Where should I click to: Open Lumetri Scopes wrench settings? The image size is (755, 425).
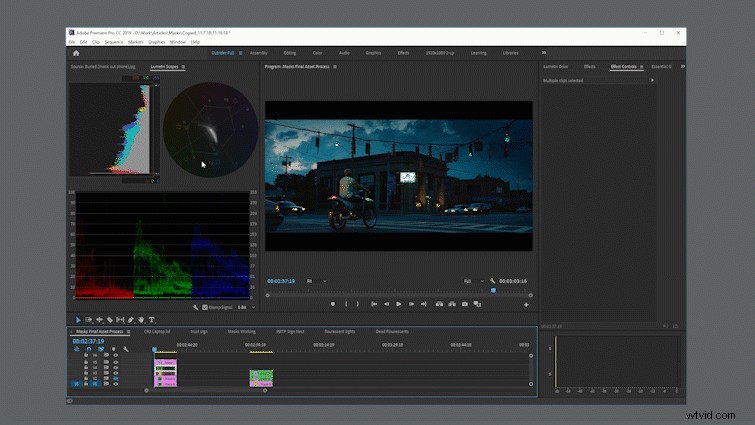pyautogui.click(x=195, y=307)
